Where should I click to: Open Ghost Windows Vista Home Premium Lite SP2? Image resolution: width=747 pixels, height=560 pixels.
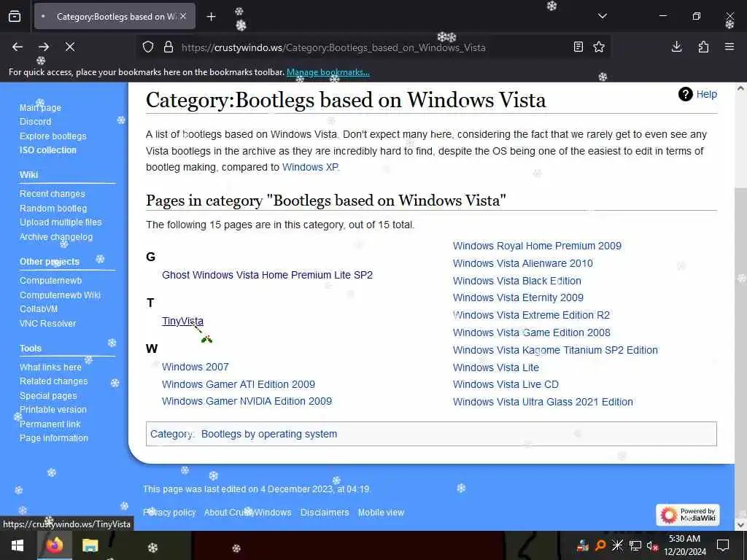pyautogui.click(x=267, y=275)
